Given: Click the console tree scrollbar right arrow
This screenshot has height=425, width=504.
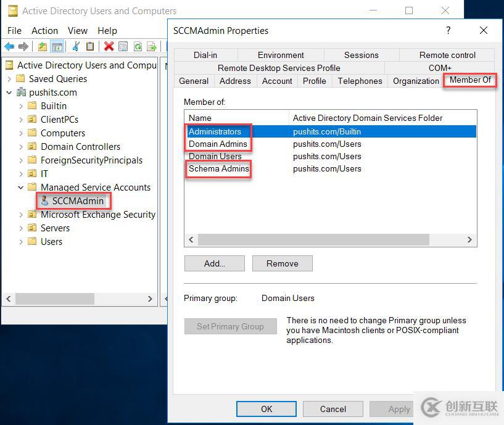Looking at the screenshot, I should (x=150, y=299).
